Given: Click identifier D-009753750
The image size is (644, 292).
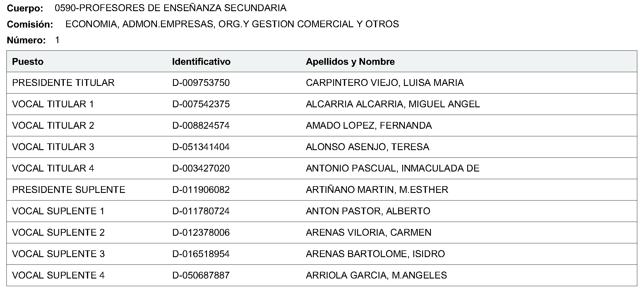Looking at the screenshot, I should (201, 83).
